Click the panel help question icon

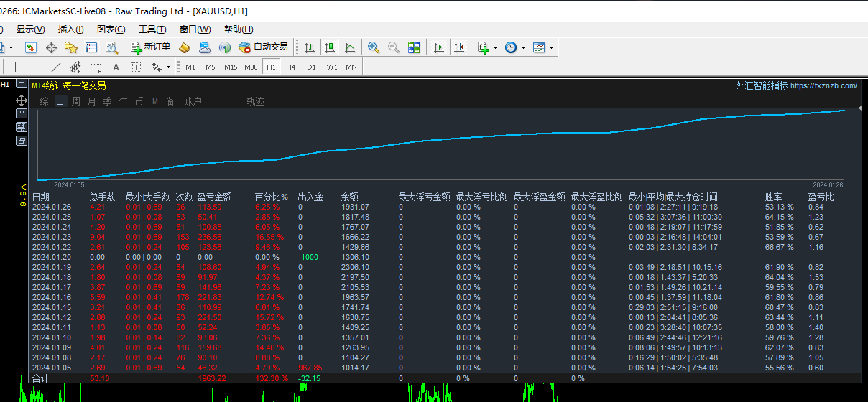[x=22, y=114]
